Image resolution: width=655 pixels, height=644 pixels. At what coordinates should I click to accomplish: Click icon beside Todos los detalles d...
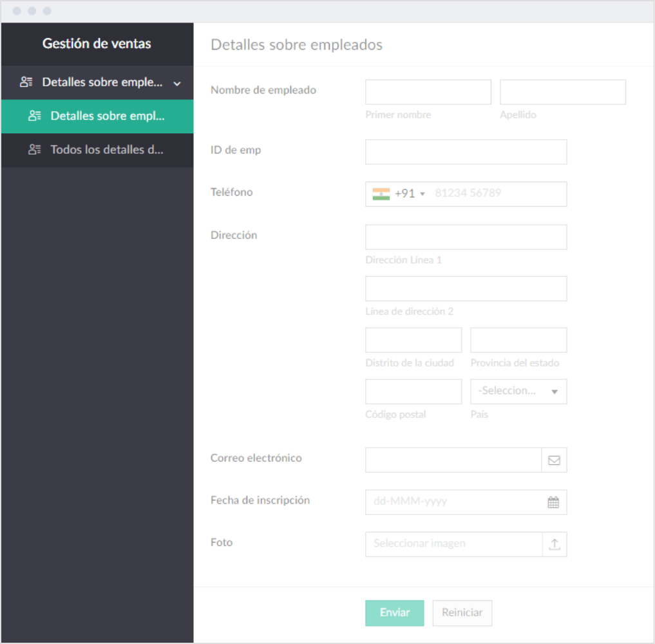[35, 149]
